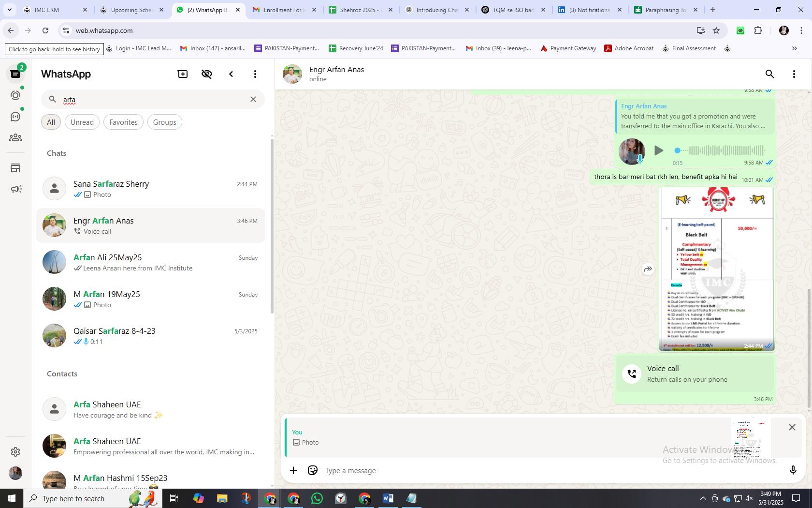Reload the WhatsApp page

(x=45, y=30)
